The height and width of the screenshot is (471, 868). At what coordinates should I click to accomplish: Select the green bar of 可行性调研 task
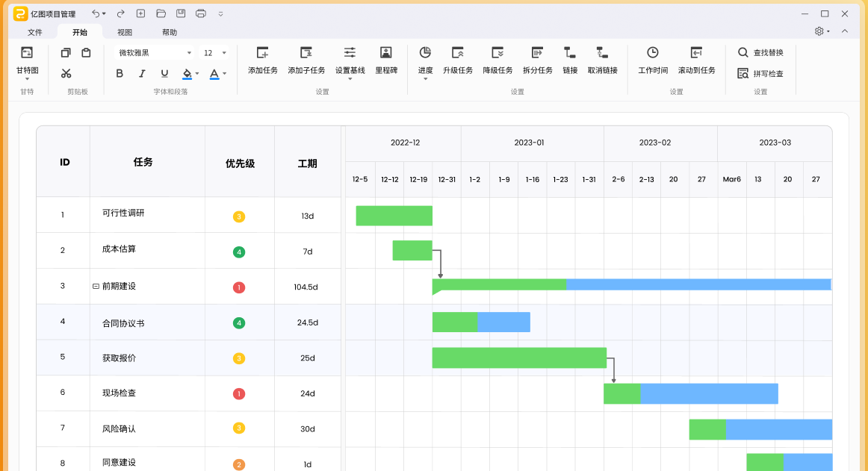coord(394,215)
